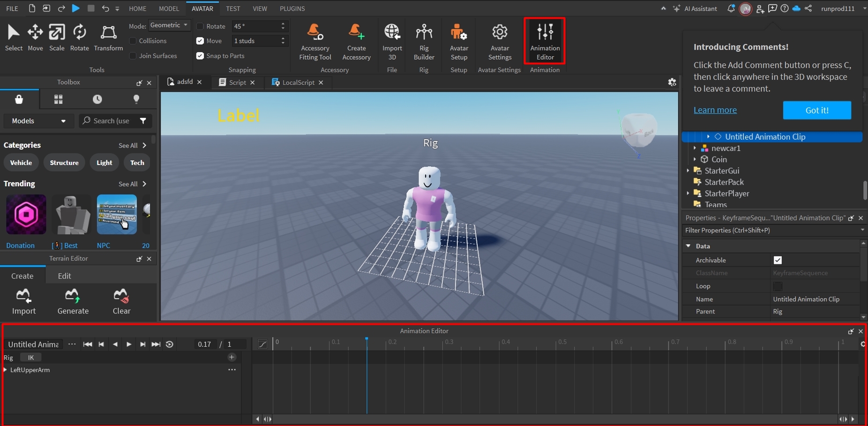Start playtest with the blue Play icon
The image size is (868, 426).
(x=75, y=8)
